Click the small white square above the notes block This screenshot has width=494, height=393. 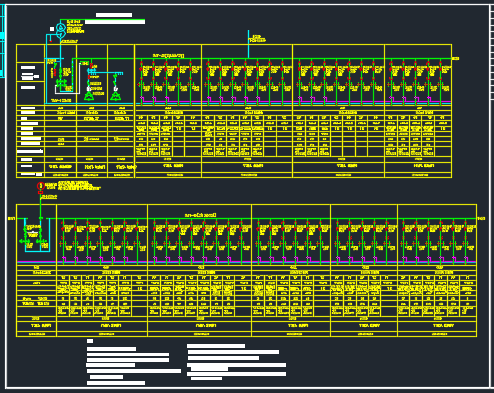click(90, 341)
